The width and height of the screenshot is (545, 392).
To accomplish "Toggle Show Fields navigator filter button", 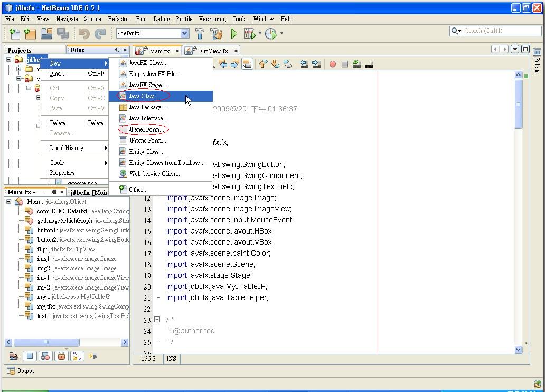I will tap(30, 356).
